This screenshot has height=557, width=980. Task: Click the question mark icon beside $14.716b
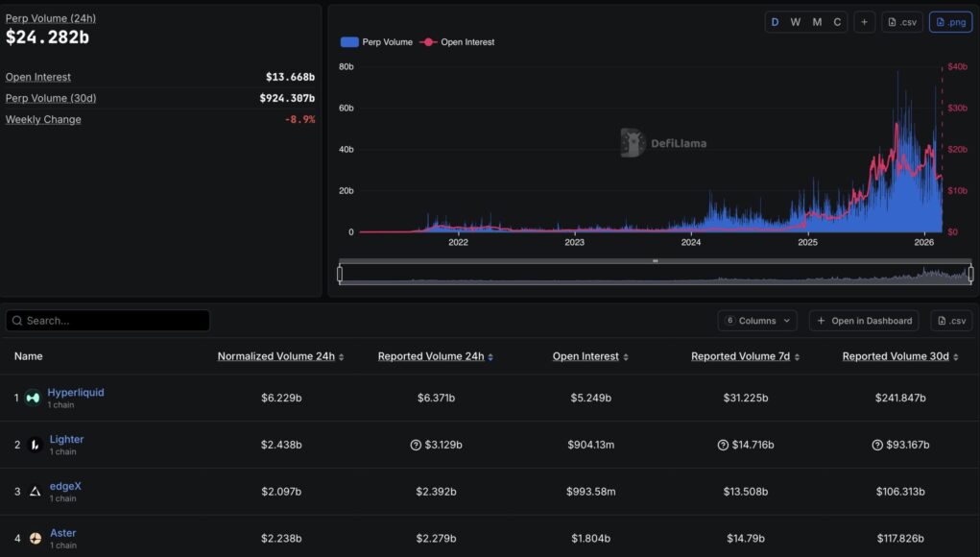pos(723,445)
